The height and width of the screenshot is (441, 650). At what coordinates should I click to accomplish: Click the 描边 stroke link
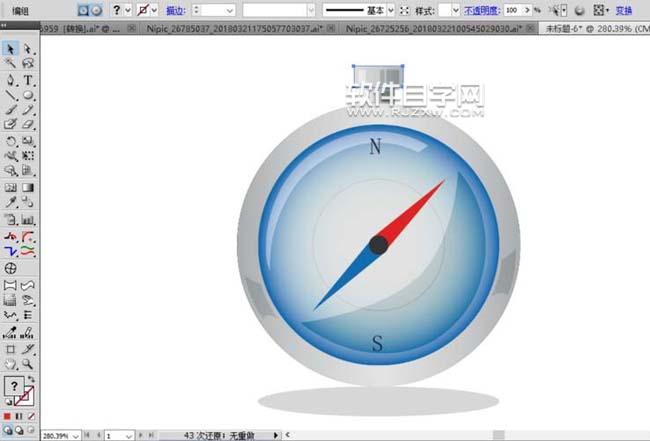176,10
